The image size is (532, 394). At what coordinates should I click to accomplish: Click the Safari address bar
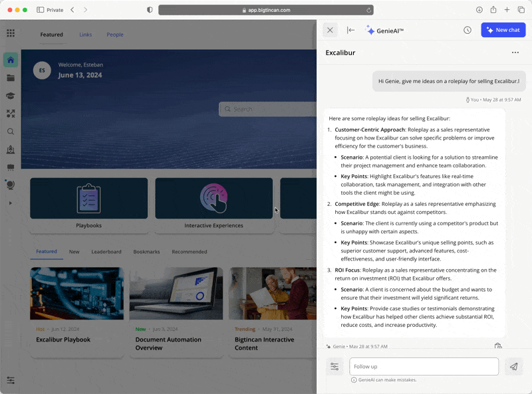265,10
